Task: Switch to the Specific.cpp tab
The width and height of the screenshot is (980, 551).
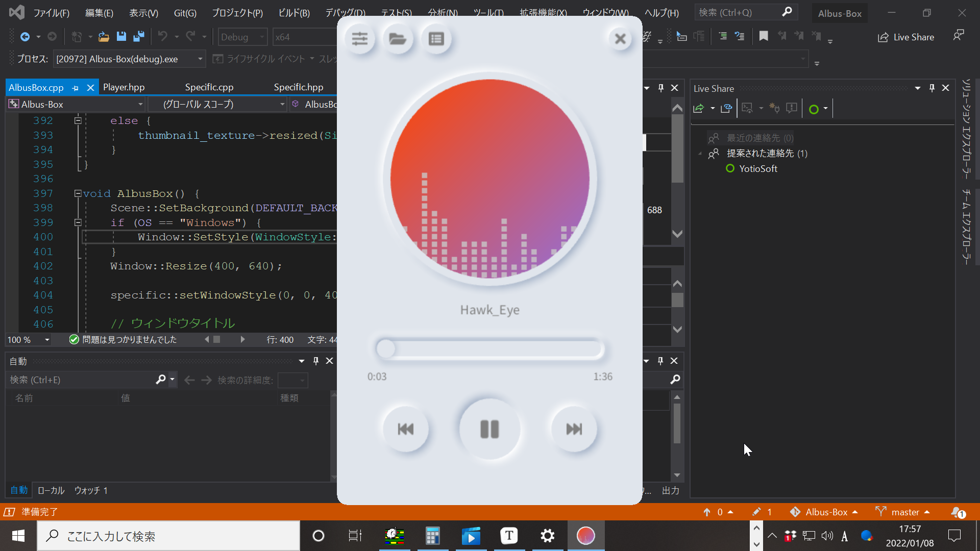Action: click(x=209, y=87)
